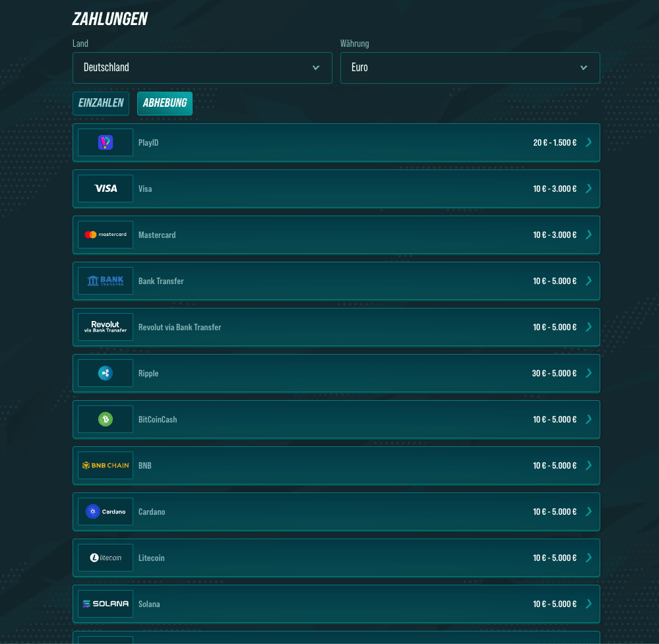Click the Solana limit 10 € - 5.000 €
Viewport: 659px width, 644px height.
tap(554, 604)
